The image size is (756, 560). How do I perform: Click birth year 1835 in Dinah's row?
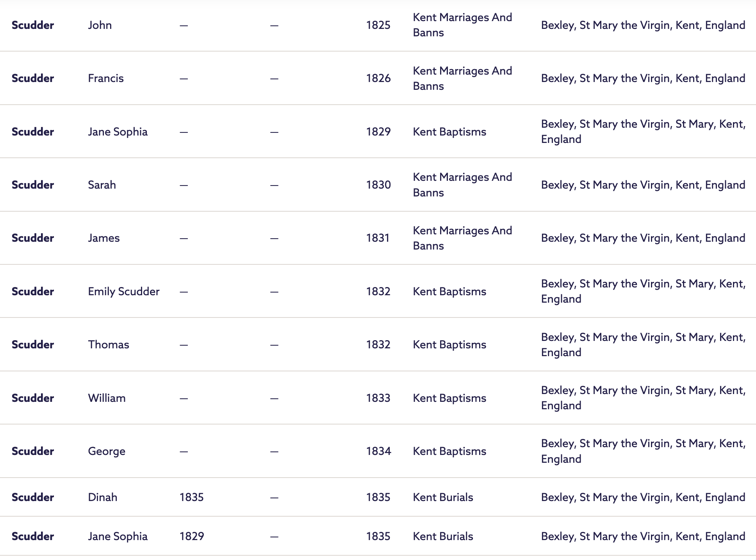[x=192, y=497]
